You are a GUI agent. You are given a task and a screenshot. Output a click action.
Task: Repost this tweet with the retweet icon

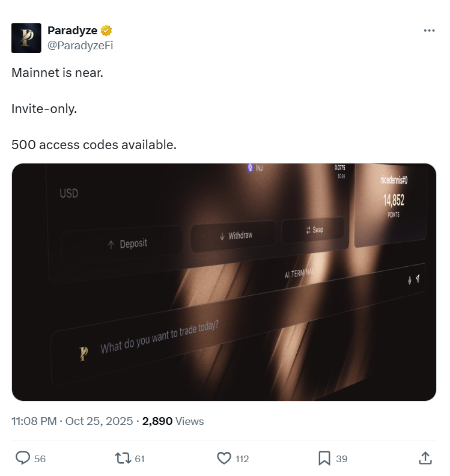[123, 458]
